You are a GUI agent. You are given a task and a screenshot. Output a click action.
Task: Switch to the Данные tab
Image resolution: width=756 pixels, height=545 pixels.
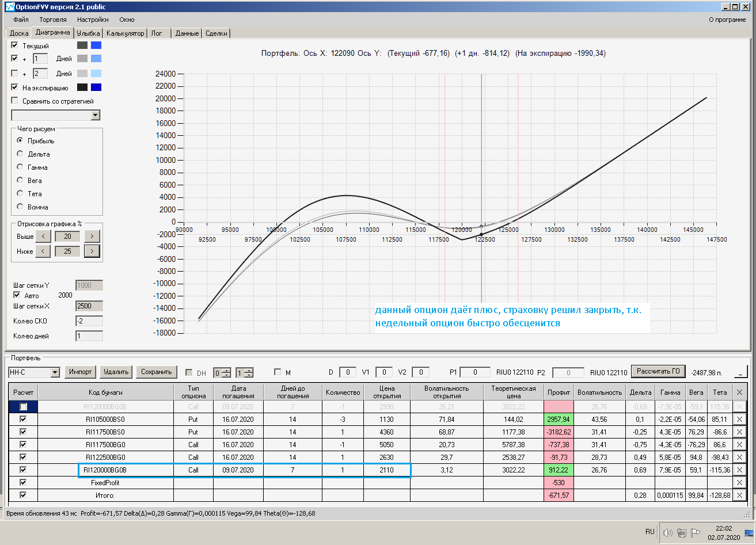click(x=187, y=33)
